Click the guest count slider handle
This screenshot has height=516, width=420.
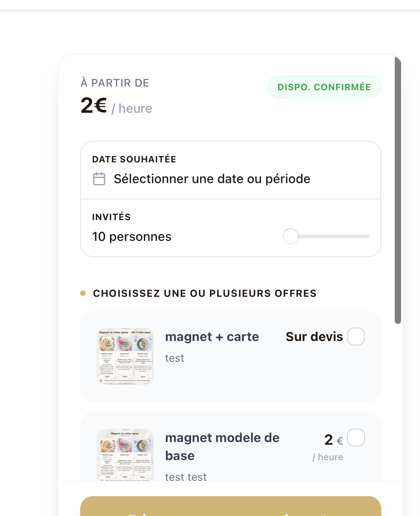coord(290,236)
